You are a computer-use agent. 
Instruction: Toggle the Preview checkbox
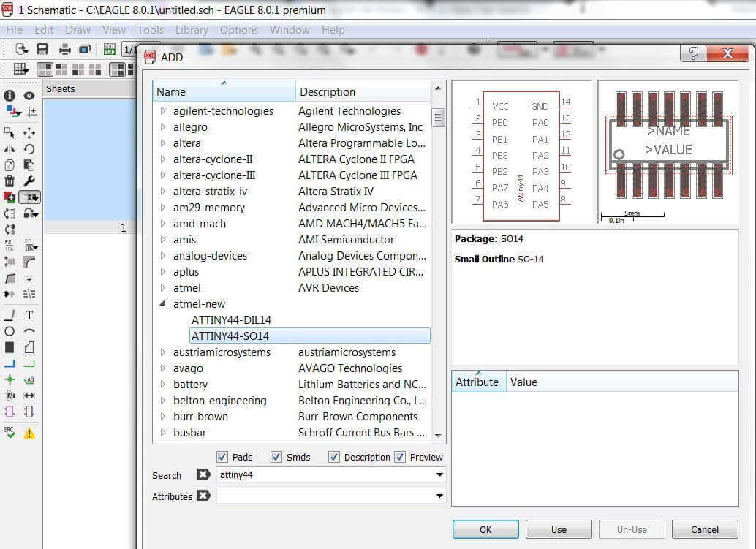400,457
